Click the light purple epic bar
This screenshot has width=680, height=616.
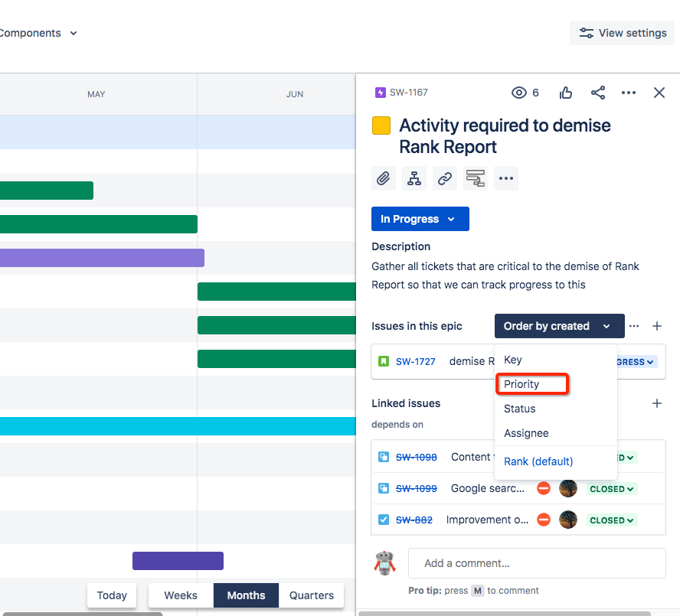[102, 258]
